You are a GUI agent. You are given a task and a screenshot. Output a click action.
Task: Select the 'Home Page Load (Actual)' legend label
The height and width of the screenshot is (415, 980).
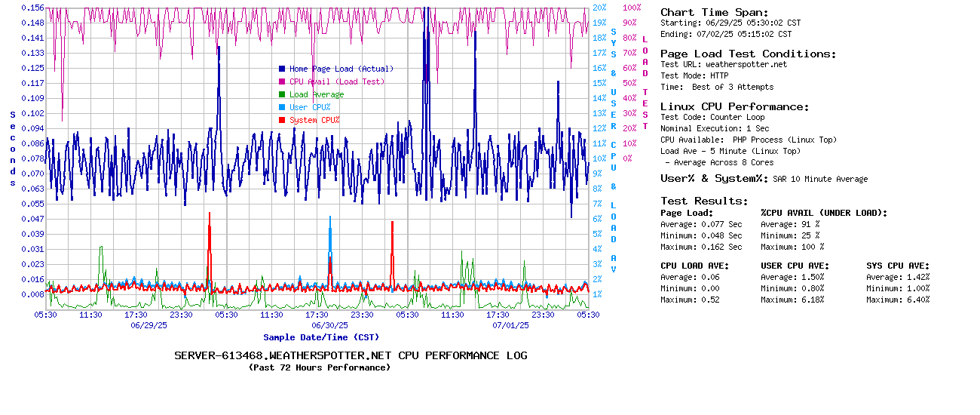click(x=341, y=69)
